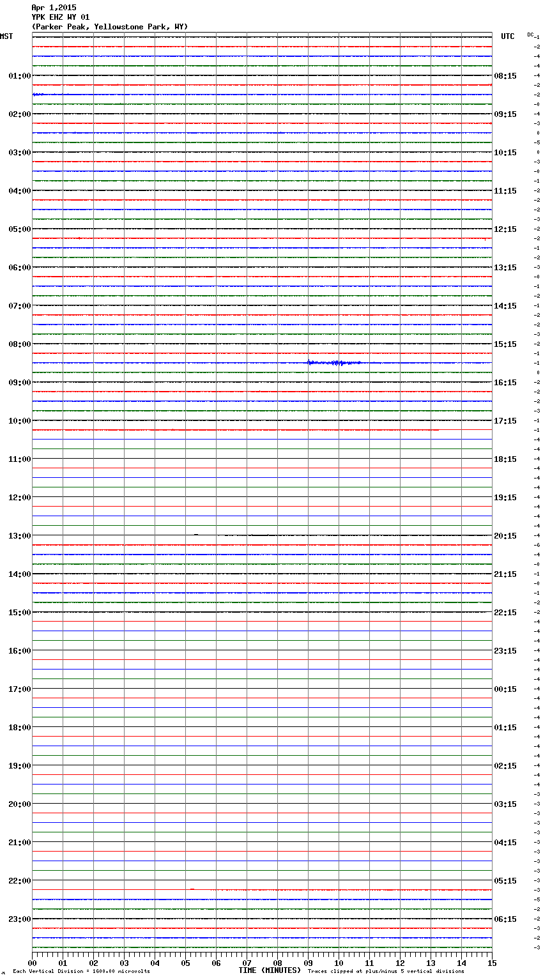Click the "14:15" UTC time label
Viewport: 543px width, 980px height.
point(505,306)
